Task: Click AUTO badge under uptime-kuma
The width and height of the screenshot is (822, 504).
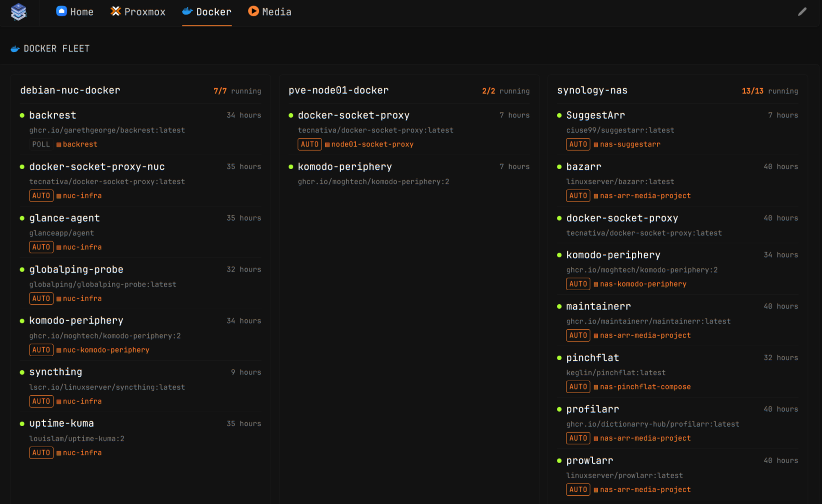Action: click(41, 453)
